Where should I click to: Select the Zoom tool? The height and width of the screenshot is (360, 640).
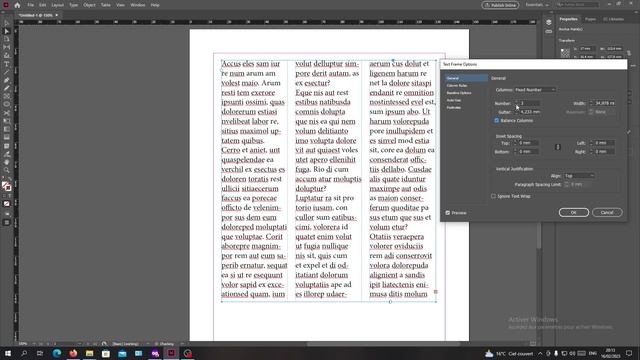pos(7,171)
